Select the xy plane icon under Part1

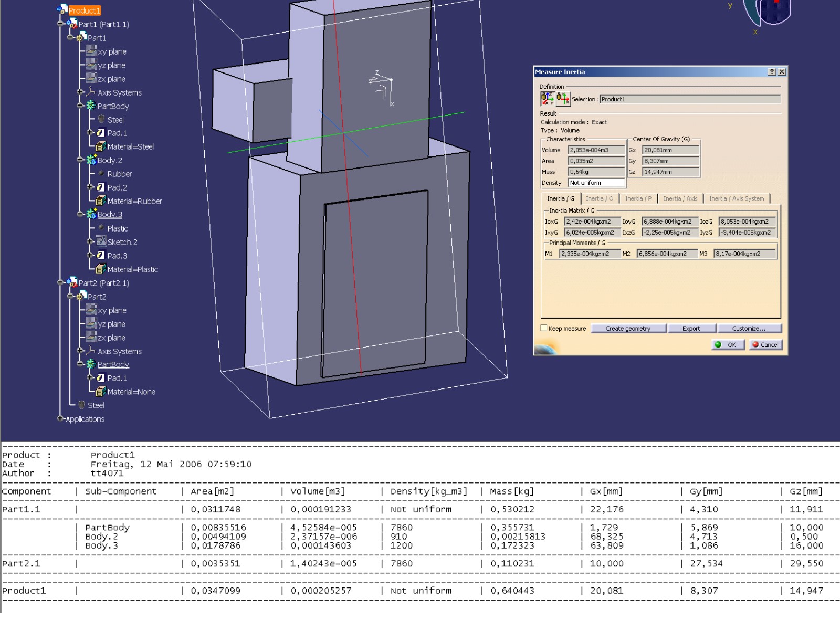91,51
